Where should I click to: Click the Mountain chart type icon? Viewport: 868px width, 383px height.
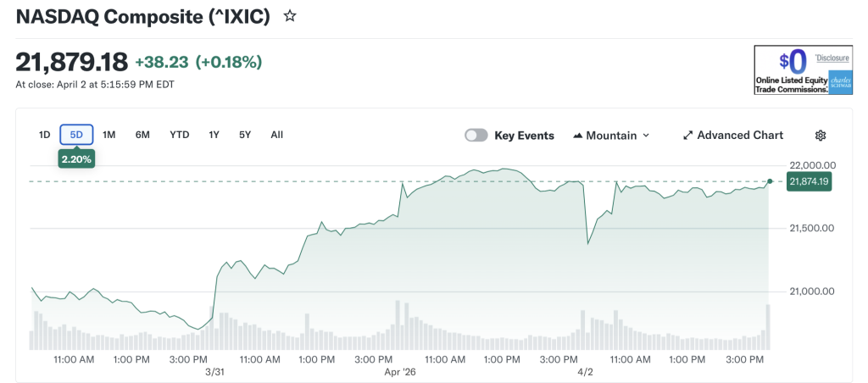tap(578, 136)
